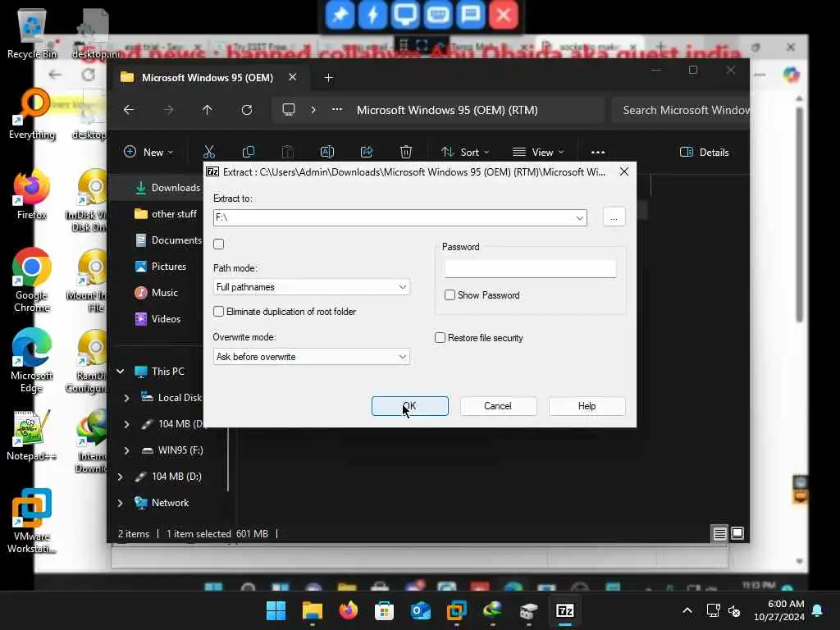Toggle the unlabeled checkbox under Extract to

(x=218, y=244)
